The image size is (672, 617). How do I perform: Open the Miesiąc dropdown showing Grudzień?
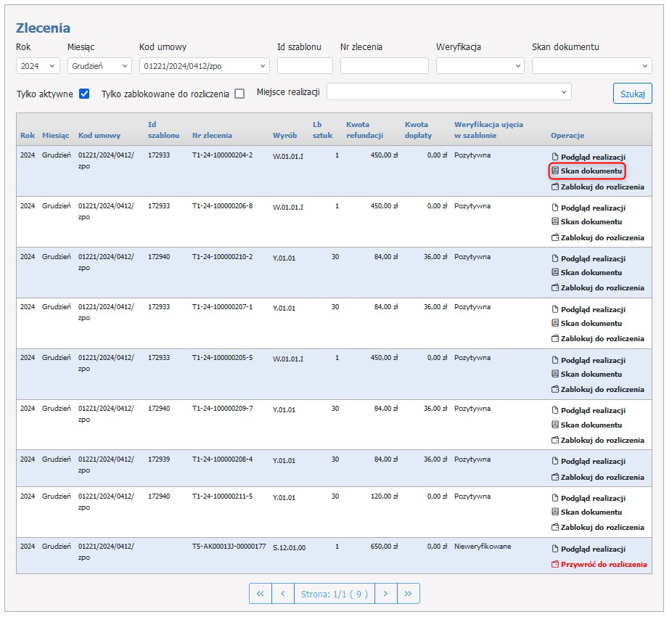click(x=98, y=66)
